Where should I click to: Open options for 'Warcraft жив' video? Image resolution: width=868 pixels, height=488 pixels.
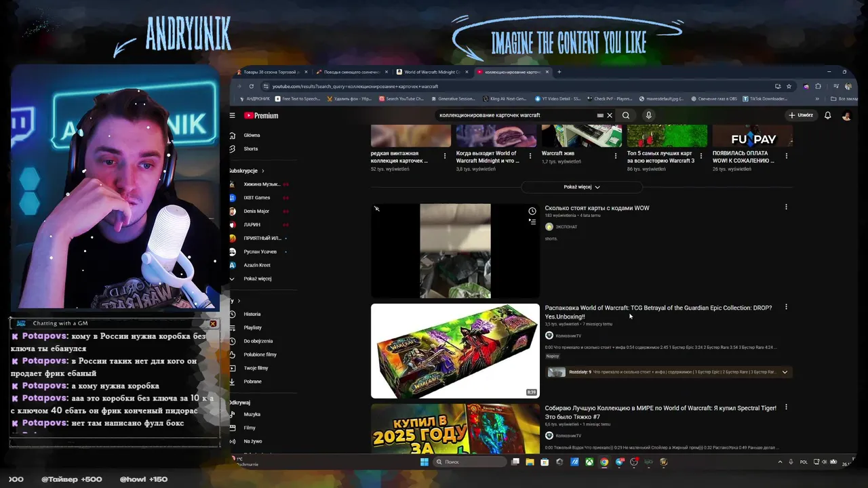point(616,156)
